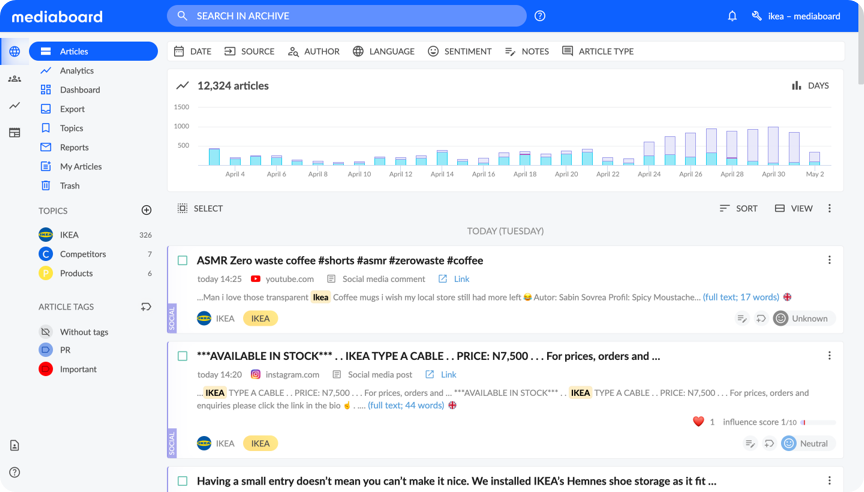Screen dimensions: 864x492
Task: Change Unknown sentiment on ASMR article
Action: 804,318
